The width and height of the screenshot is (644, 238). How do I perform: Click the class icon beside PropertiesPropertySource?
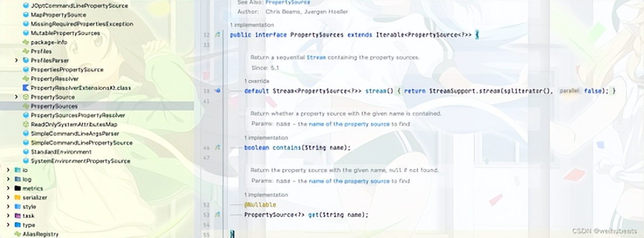tap(26, 70)
